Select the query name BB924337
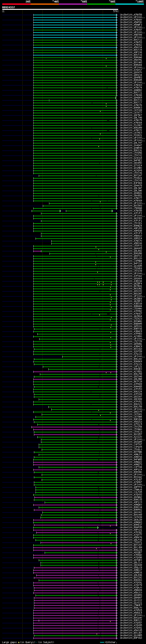Viewport: 146px width, 644px height. [x=8, y=7]
